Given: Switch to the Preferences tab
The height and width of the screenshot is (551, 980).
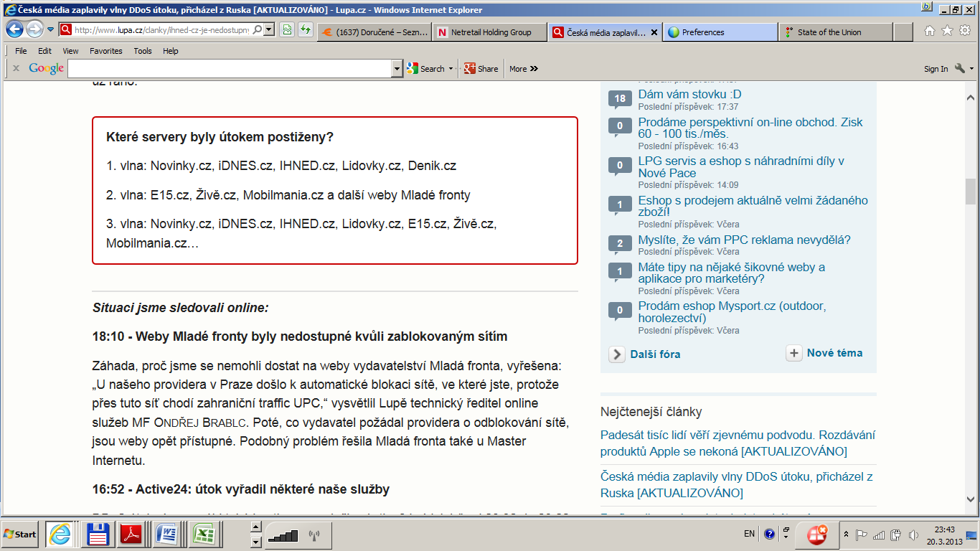Looking at the screenshot, I should click(x=720, y=32).
